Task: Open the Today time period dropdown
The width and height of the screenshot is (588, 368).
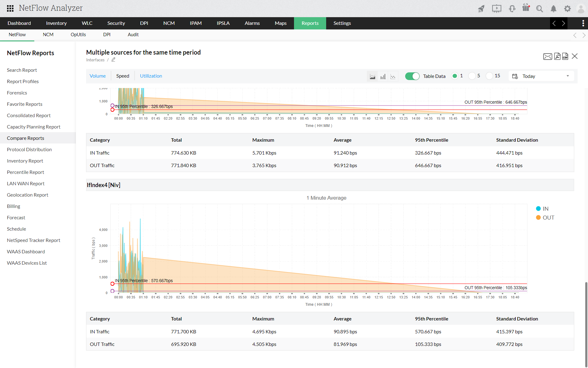Action: (x=541, y=76)
